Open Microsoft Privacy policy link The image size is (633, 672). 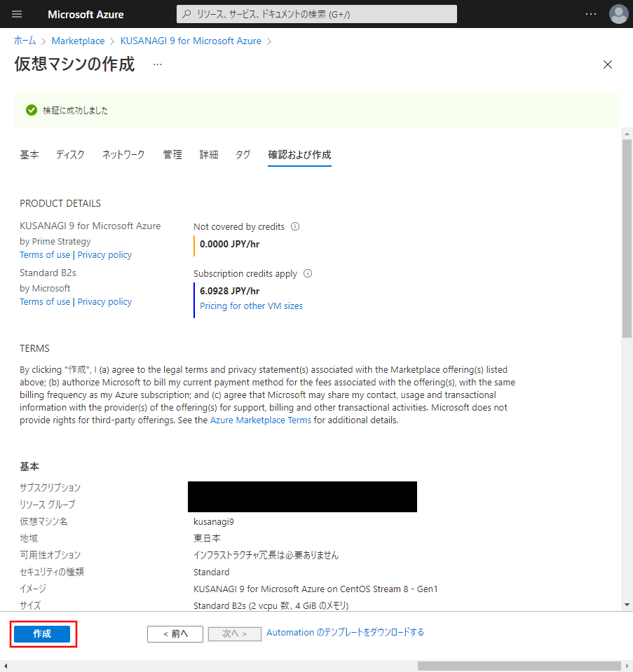point(104,302)
